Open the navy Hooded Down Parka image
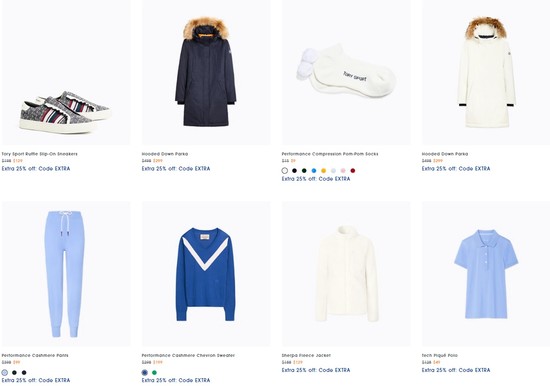Screen dimensions: 550x386 [x=206, y=72]
